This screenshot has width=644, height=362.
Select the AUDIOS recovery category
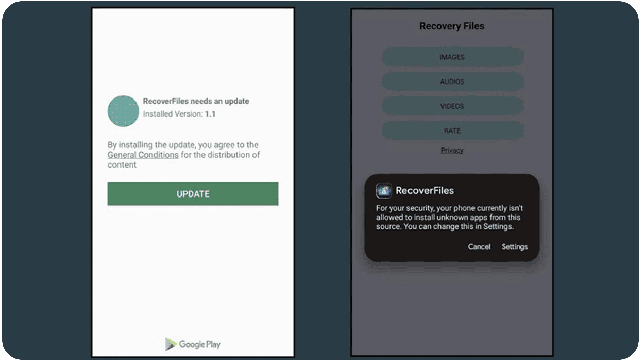point(452,81)
